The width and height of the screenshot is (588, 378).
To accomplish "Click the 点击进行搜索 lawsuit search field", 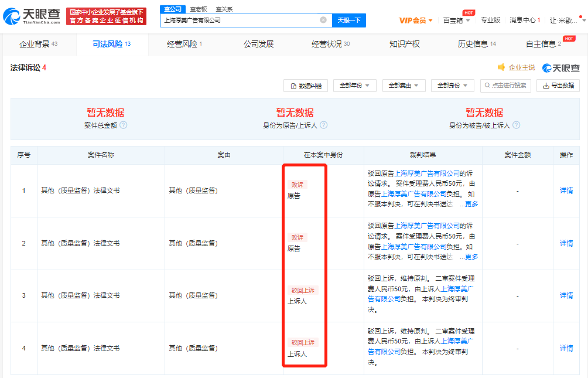I will 505,86.
